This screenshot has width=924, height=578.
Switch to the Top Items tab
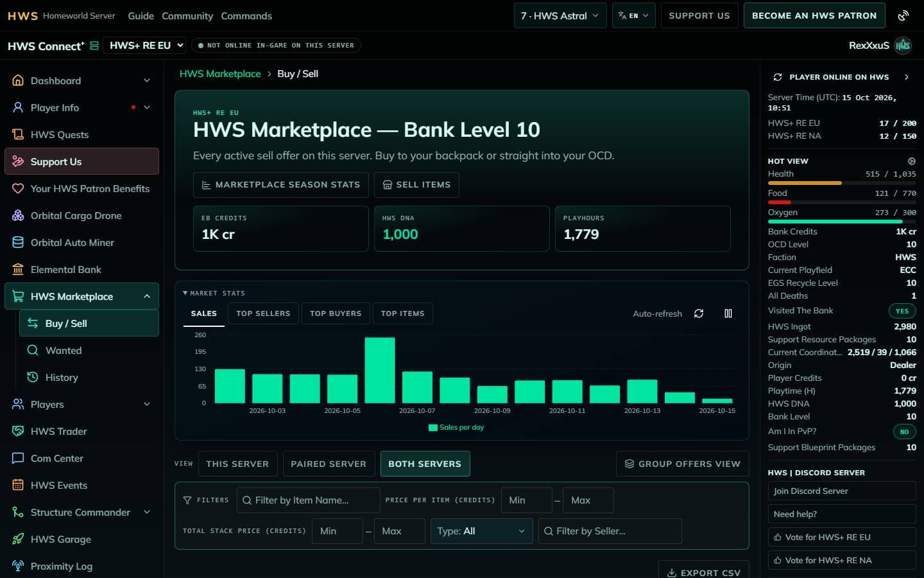(402, 313)
